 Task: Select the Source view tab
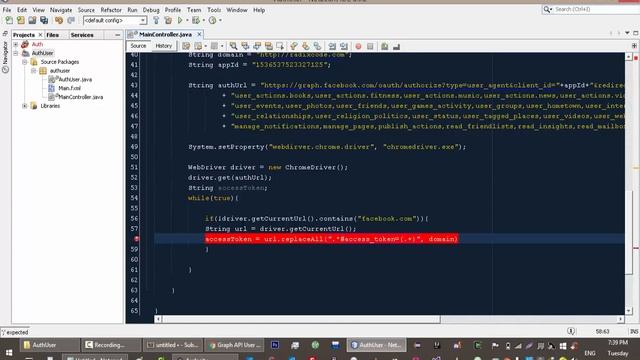tap(138, 46)
